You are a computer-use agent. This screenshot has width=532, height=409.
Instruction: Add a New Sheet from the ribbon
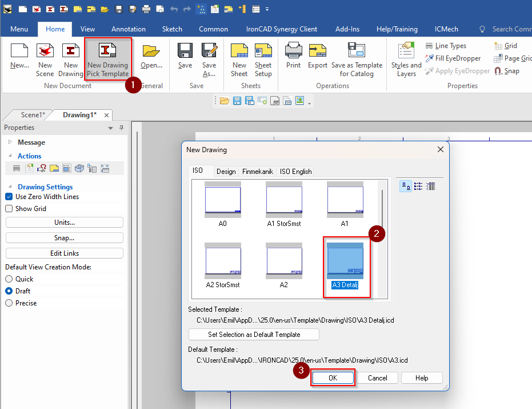click(239, 60)
